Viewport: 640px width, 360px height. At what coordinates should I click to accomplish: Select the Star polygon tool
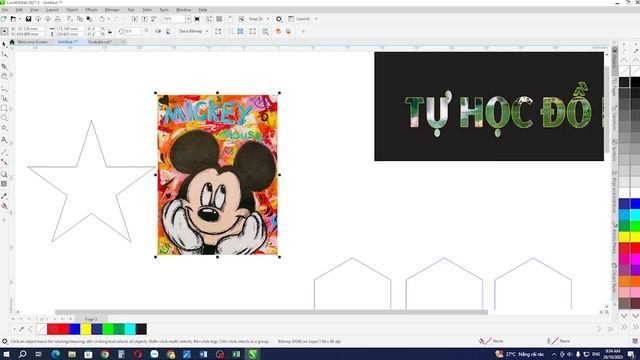4,128
